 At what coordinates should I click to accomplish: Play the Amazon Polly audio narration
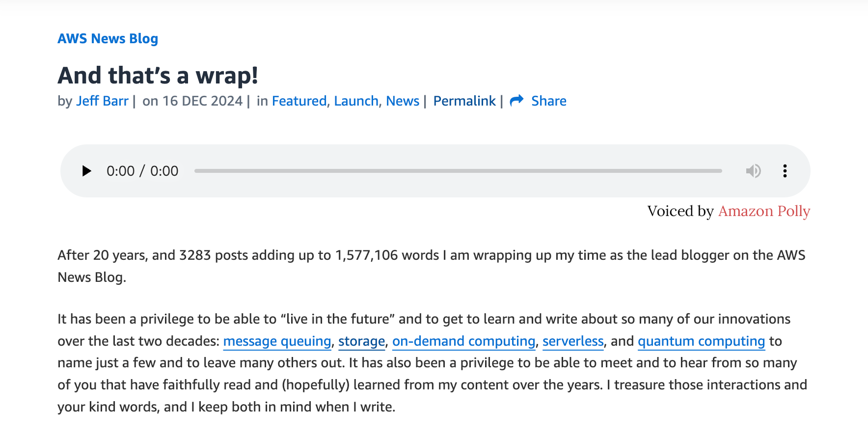point(87,171)
